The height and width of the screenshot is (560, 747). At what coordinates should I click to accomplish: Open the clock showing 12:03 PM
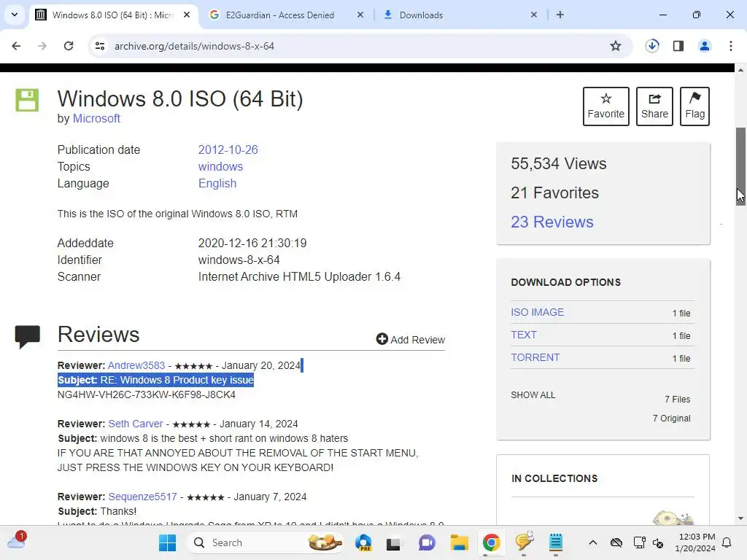pos(695,542)
